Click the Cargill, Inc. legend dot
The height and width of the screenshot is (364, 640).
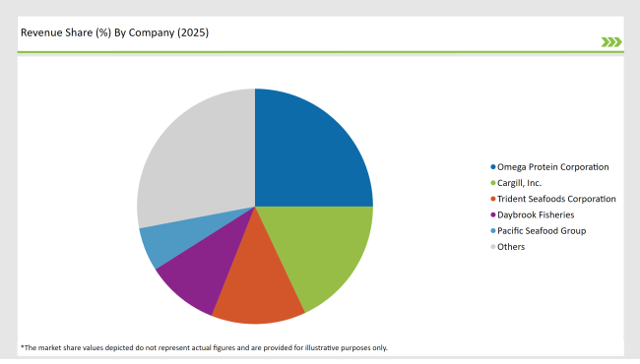[493, 183]
